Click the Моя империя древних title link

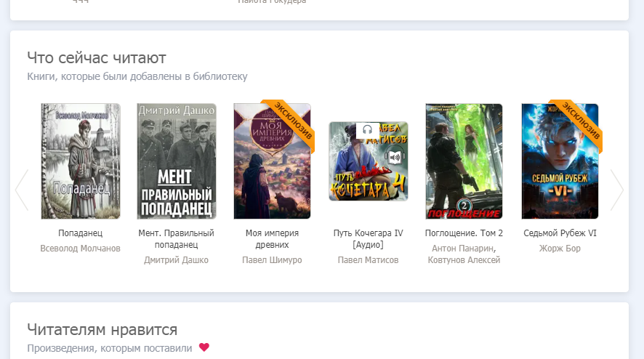pos(272,238)
